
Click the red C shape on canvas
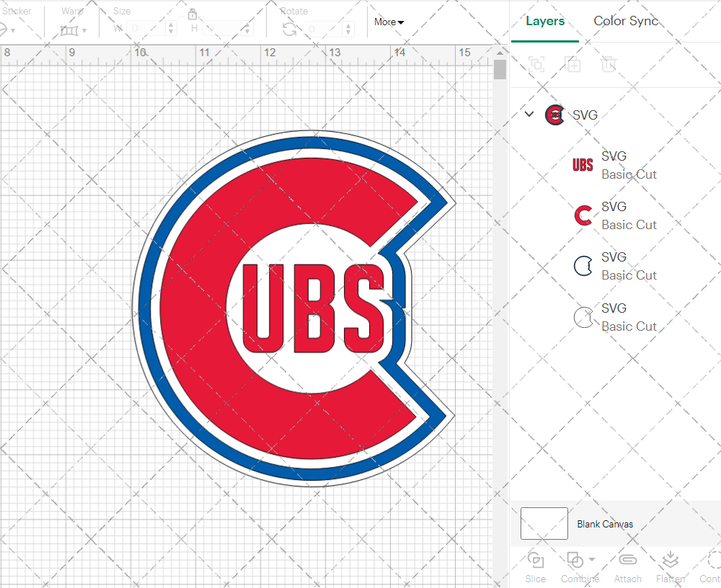click(193, 308)
